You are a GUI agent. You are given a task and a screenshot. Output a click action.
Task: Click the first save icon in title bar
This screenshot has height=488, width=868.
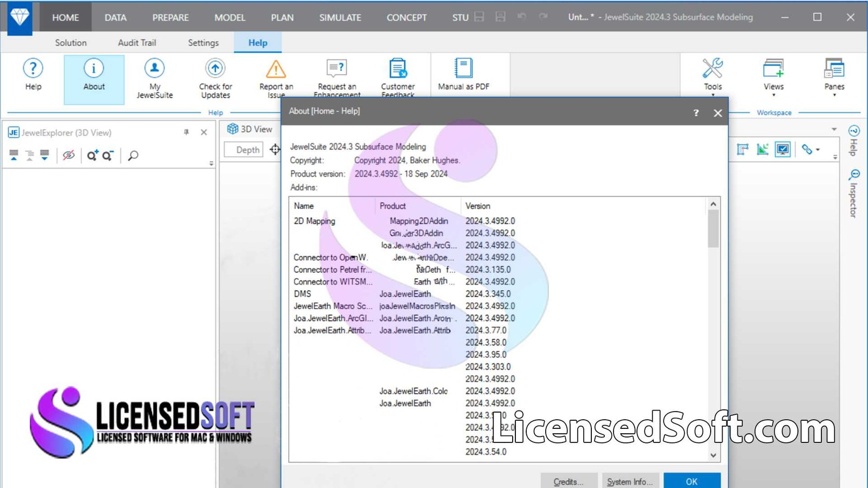[x=479, y=17]
